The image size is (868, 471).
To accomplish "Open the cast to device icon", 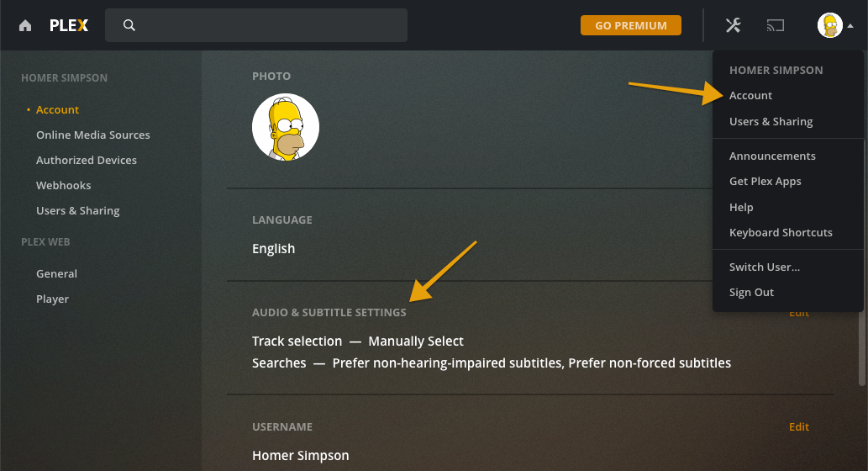I will pos(775,25).
